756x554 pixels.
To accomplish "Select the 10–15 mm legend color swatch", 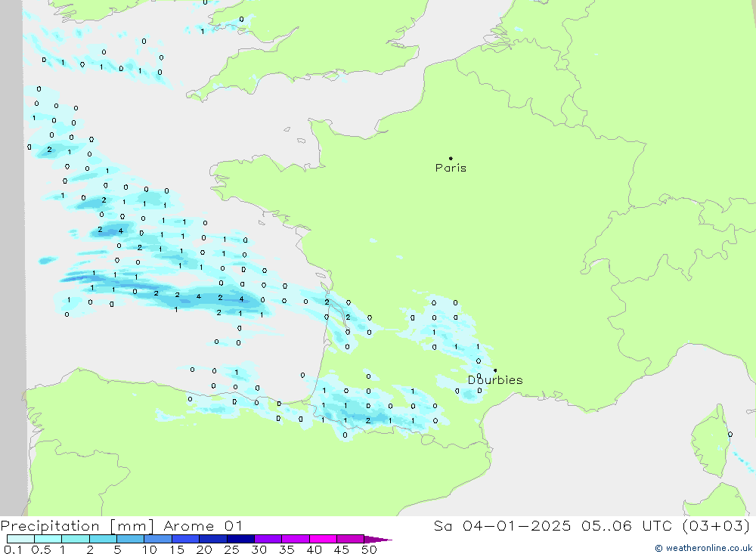I will 158,539.
